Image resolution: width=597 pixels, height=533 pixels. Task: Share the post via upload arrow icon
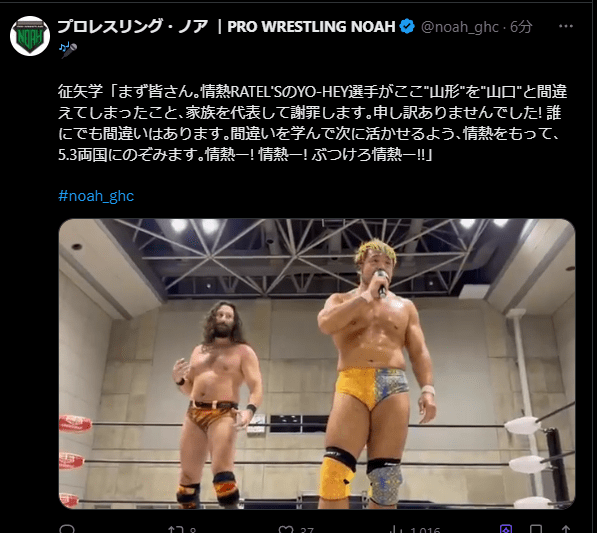click(566, 530)
